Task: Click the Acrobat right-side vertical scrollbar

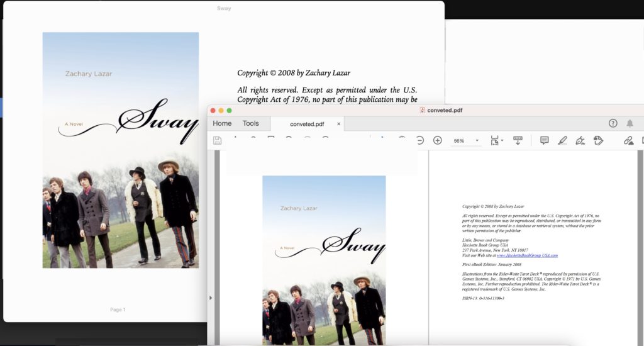Action: pyautogui.click(x=640, y=248)
